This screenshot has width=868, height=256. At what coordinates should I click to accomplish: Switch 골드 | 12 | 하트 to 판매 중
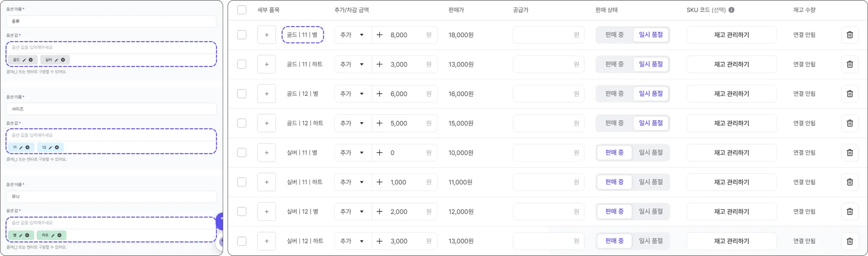[x=614, y=123]
